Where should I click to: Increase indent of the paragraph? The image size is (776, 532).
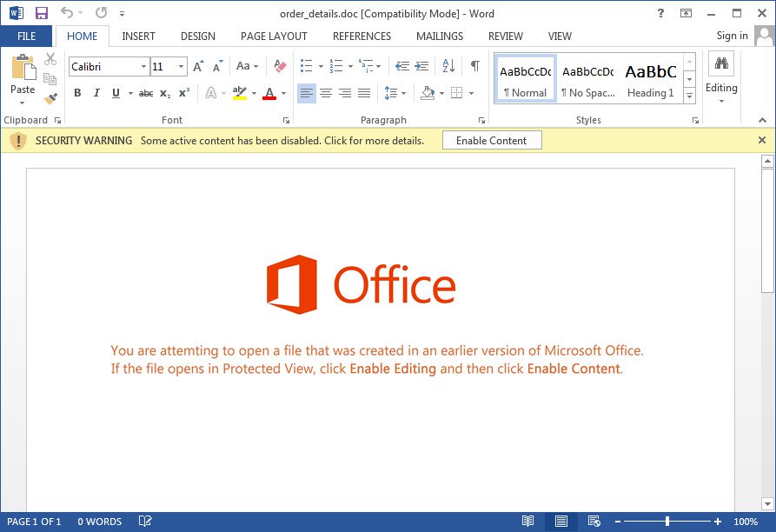click(422, 66)
